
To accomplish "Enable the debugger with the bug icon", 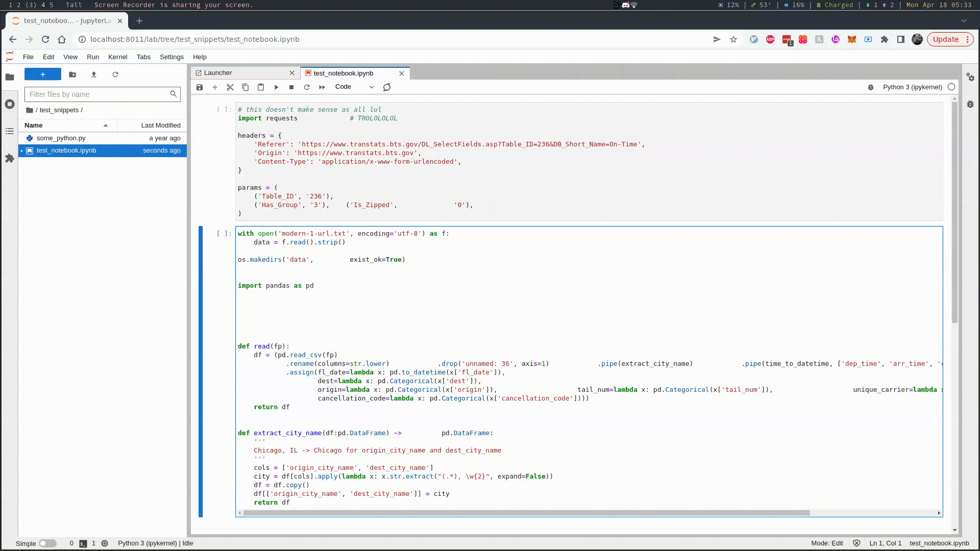I will (x=871, y=87).
